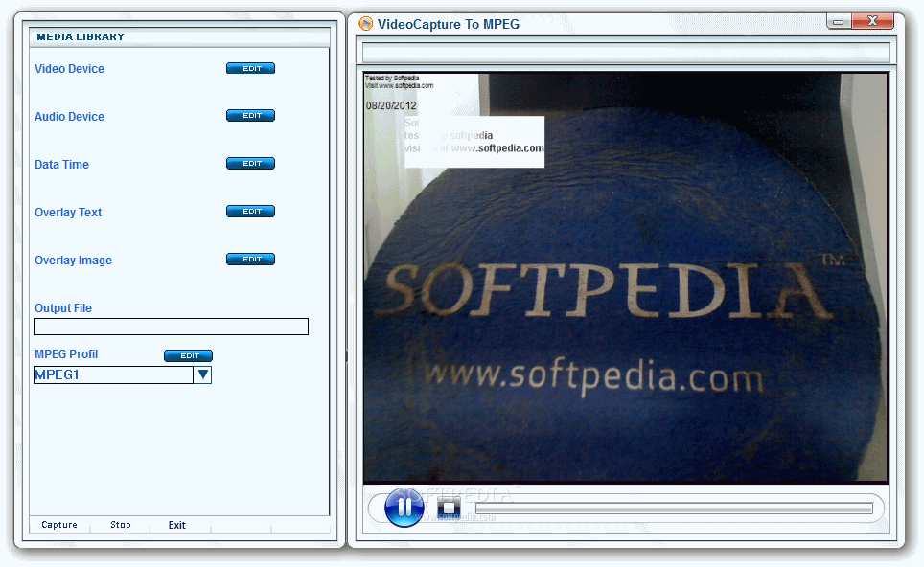Viewport: 924px width, 567px height.
Task: Minimize the VideoCapture To MPEG window
Action: pos(838,22)
